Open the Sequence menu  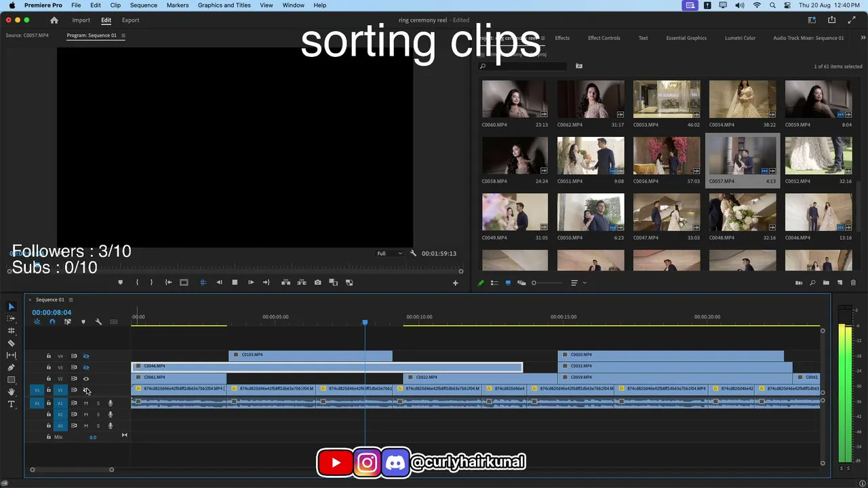tap(143, 5)
